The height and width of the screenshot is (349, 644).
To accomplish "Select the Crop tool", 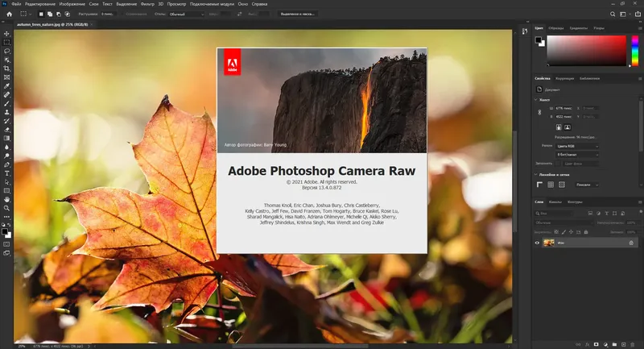I will (x=6, y=69).
